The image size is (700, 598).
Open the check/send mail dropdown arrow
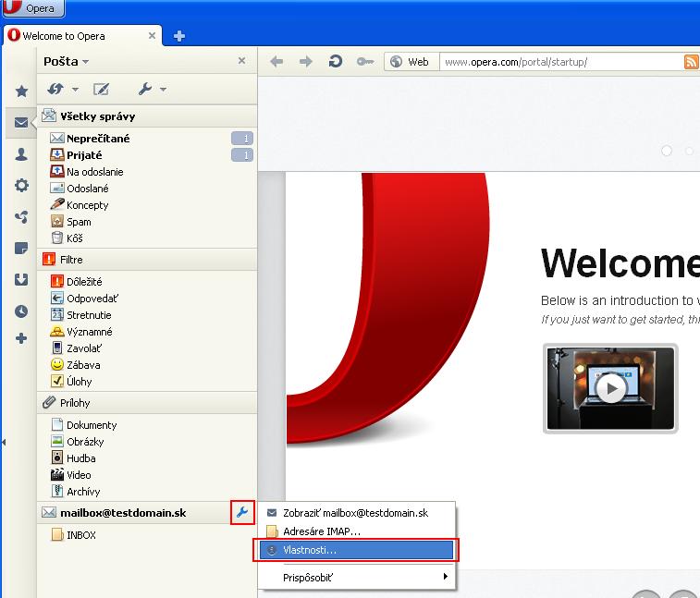tap(75, 90)
